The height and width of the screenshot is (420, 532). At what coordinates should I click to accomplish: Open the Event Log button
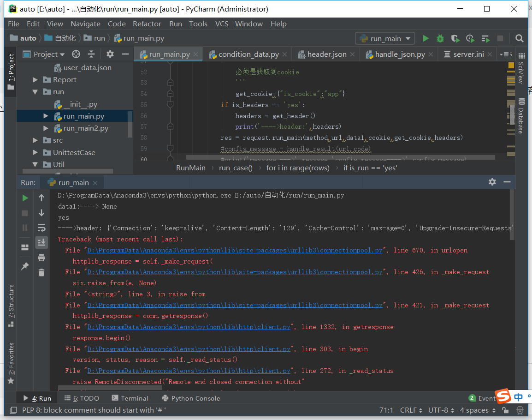482,398
